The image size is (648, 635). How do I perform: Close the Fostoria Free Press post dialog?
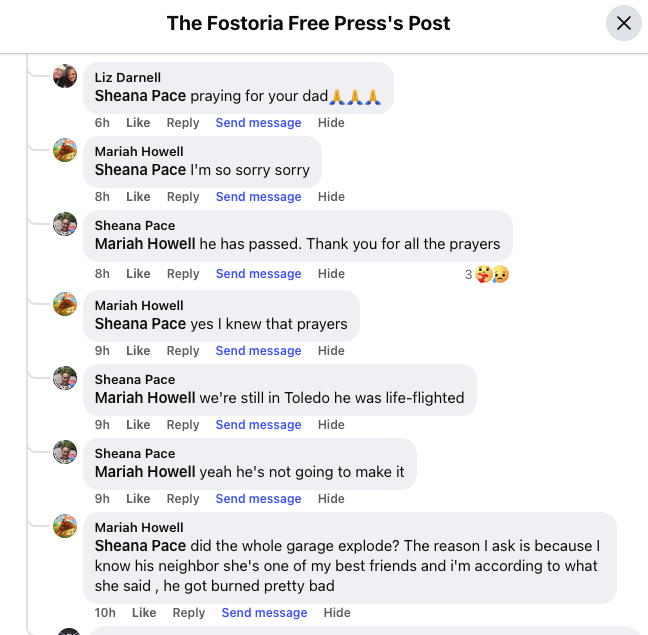tap(624, 23)
